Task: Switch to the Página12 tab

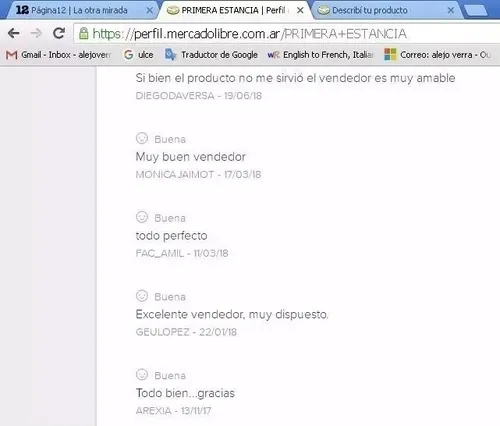Action: click(80, 10)
